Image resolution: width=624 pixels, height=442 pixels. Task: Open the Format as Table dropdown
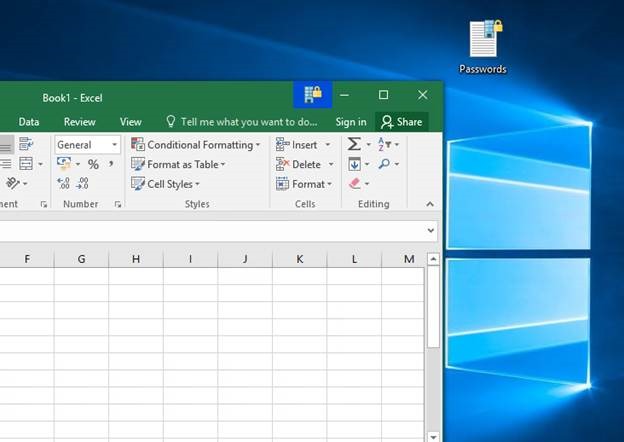pyautogui.click(x=179, y=164)
